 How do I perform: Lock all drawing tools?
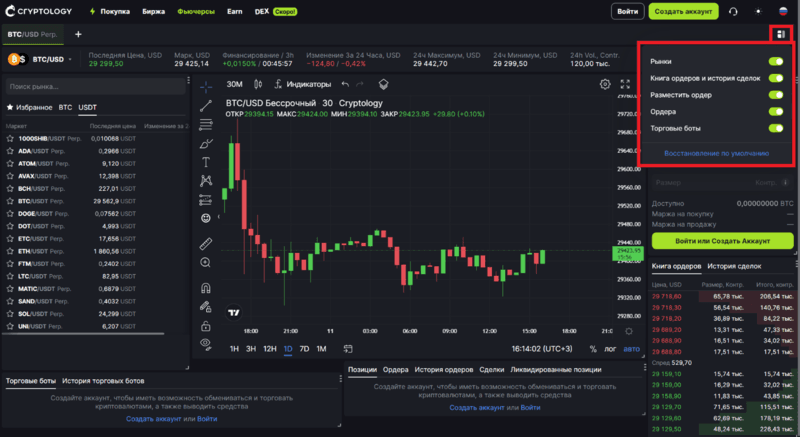[x=206, y=325]
